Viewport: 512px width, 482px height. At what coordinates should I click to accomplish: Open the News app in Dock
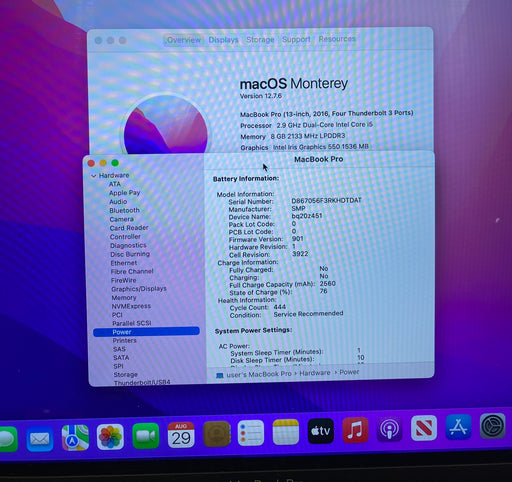424,428
